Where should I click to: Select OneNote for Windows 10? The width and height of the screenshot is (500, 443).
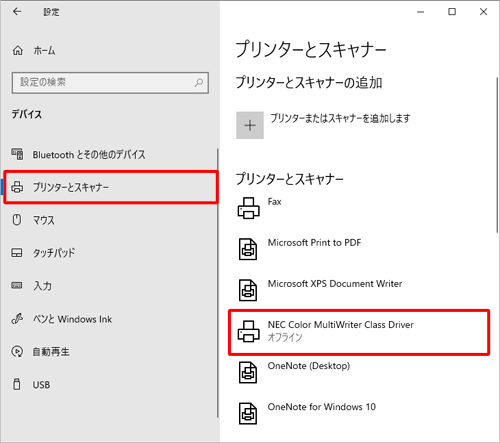coord(322,407)
